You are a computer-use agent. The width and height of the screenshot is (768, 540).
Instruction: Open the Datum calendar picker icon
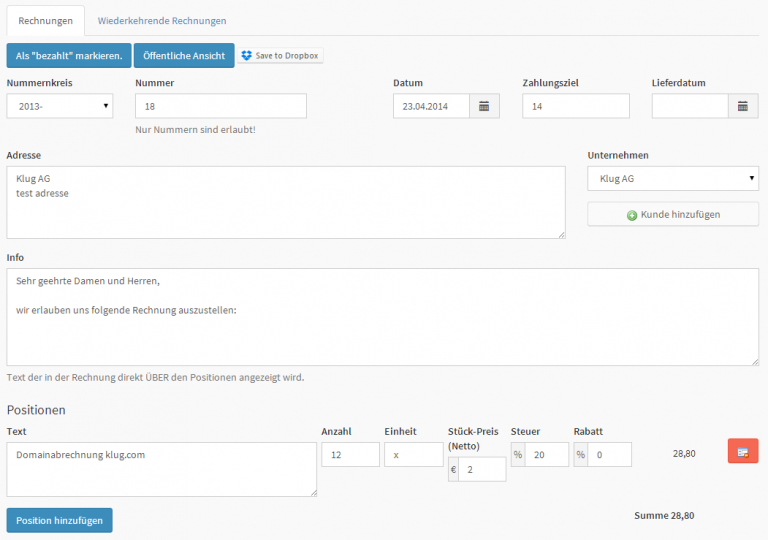(484, 106)
